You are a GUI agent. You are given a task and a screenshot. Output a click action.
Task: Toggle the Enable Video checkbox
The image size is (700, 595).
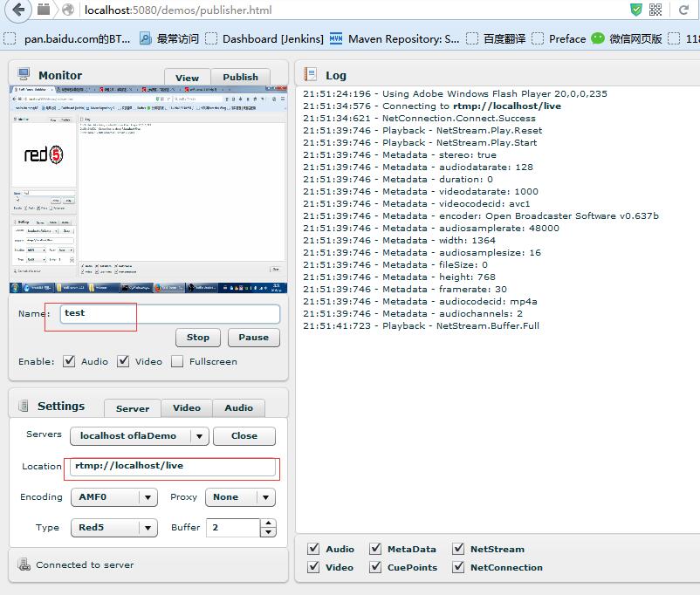coord(123,361)
